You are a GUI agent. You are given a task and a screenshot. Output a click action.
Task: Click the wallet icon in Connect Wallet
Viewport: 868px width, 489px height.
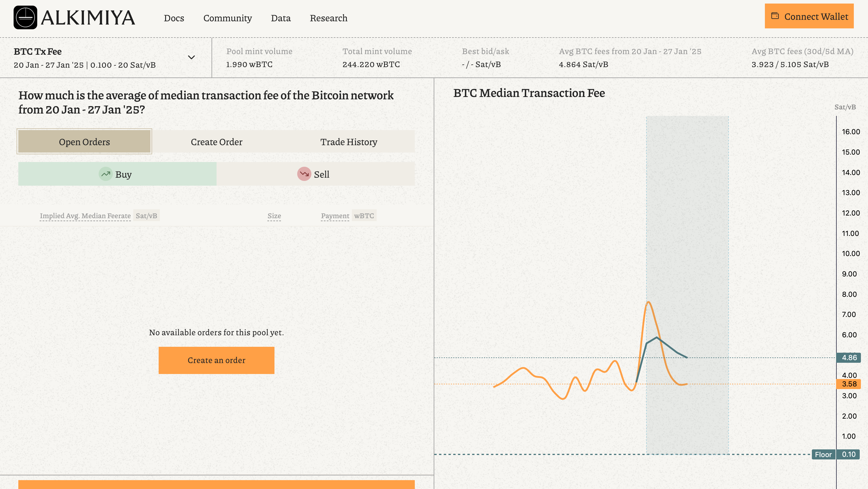click(x=775, y=16)
